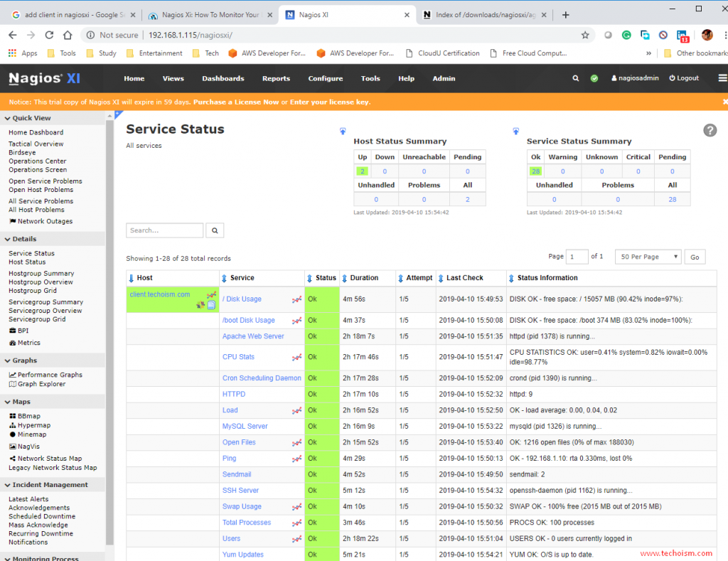Open the client.techoism.com host link
Viewport: 728px width, 561px height.
[x=160, y=294]
